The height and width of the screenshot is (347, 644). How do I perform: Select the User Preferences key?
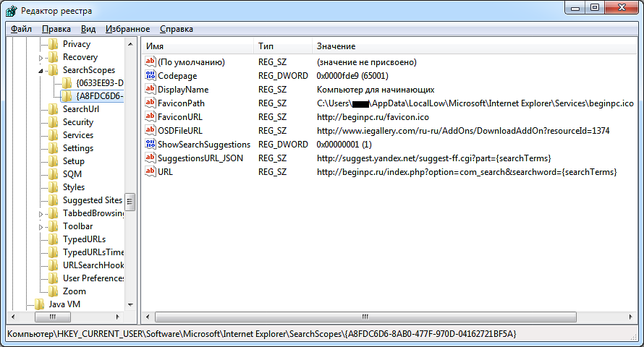pyautogui.click(x=93, y=278)
